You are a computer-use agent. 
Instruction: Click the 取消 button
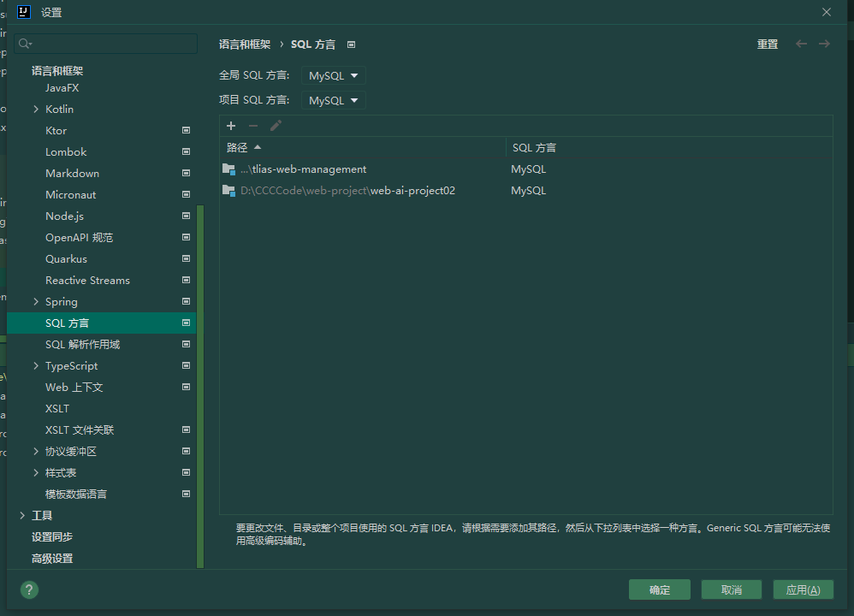pos(732,589)
